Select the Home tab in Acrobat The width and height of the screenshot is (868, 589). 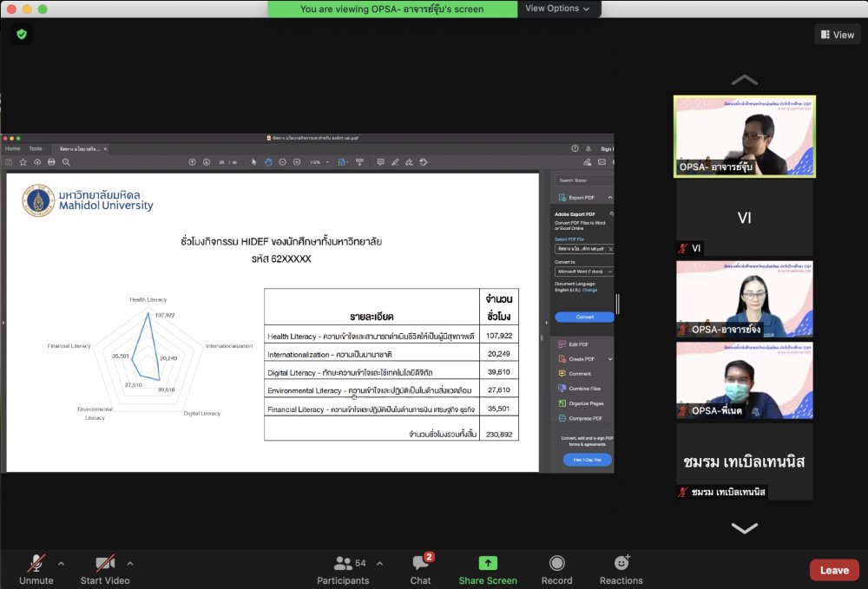[x=13, y=148]
